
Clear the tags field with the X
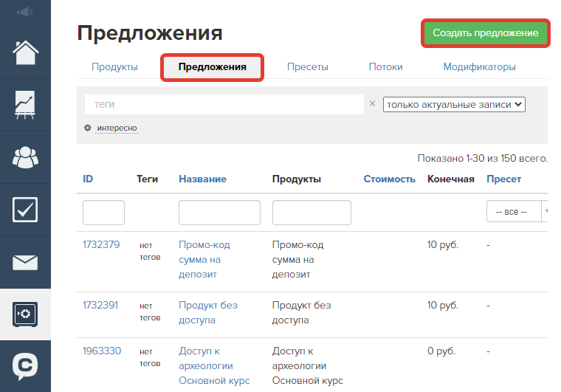372,104
